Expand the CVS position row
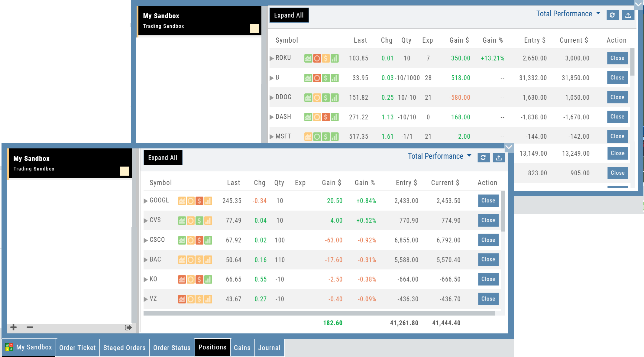Viewport: 644px width, 357px height. pos(146,221)
